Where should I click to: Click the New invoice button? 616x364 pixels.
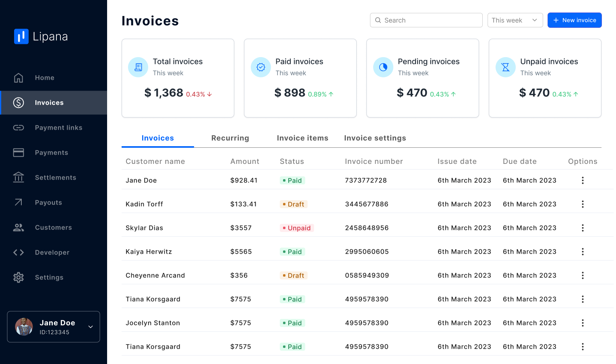point(574,20)
